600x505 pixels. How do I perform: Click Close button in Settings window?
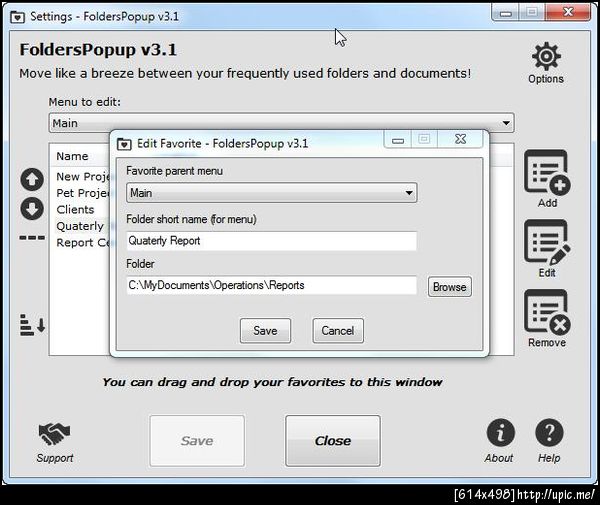(333, 441)
